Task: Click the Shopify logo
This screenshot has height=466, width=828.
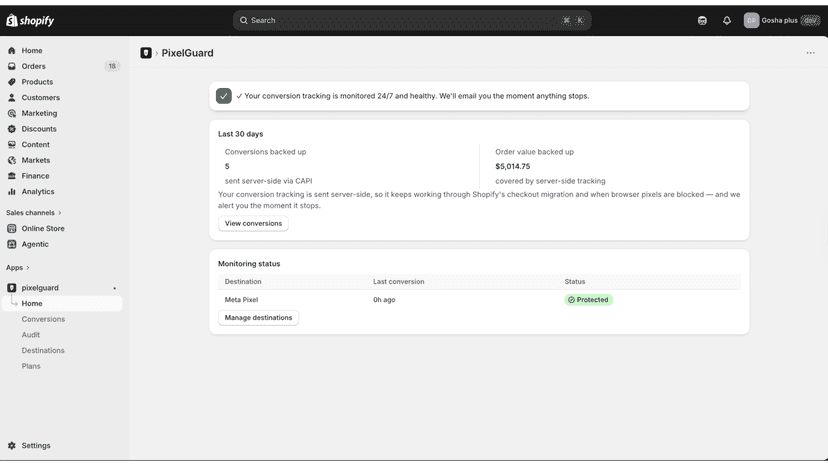Action: [x=30, y=21]
